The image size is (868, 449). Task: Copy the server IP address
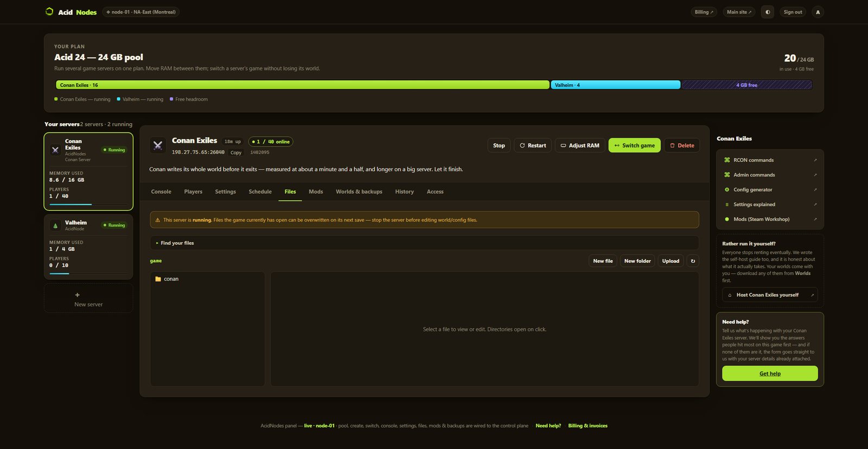(x=236, y=153)
